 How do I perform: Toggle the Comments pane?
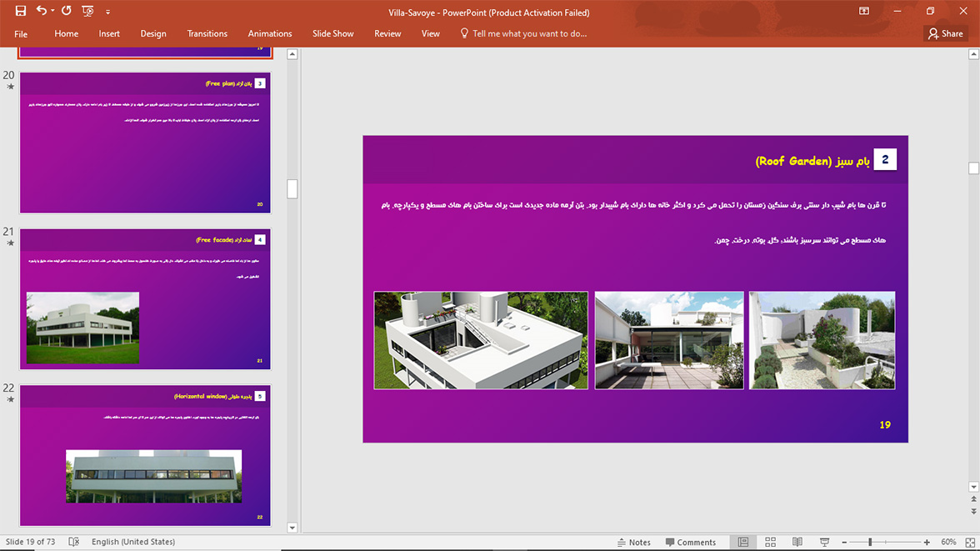tap(691, 542)
